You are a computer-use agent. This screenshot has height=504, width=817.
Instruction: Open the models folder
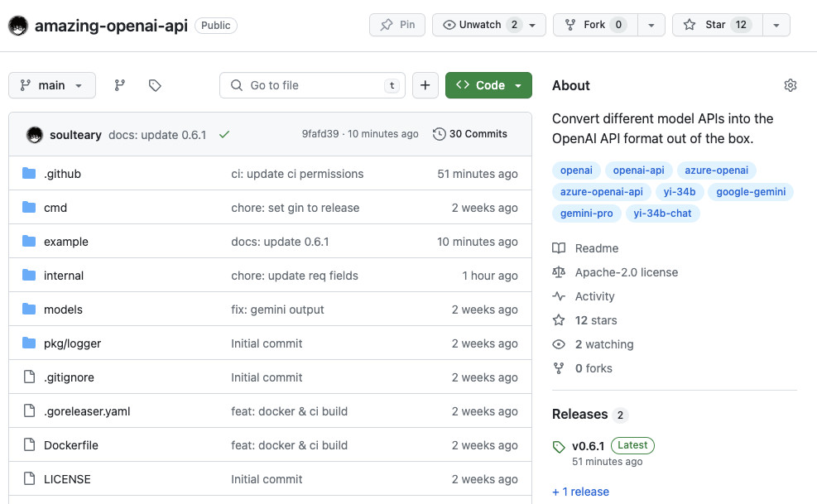pyautogui.click(x=63, y=309)
